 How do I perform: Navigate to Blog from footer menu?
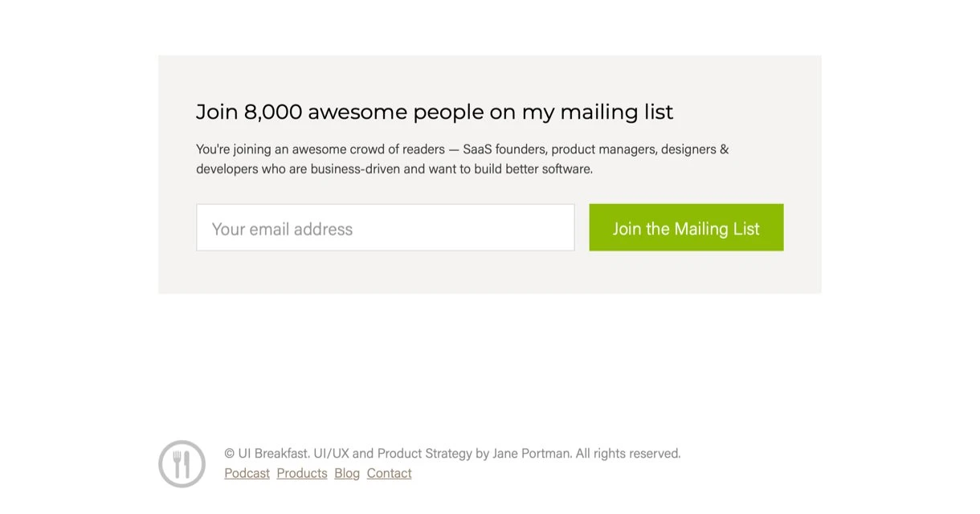coord(347,474)
